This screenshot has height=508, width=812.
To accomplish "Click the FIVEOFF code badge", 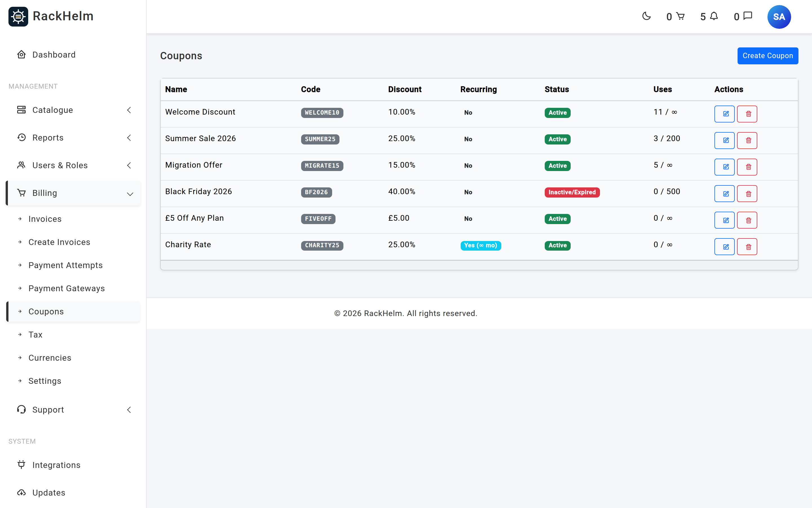I will pos(318,219).
